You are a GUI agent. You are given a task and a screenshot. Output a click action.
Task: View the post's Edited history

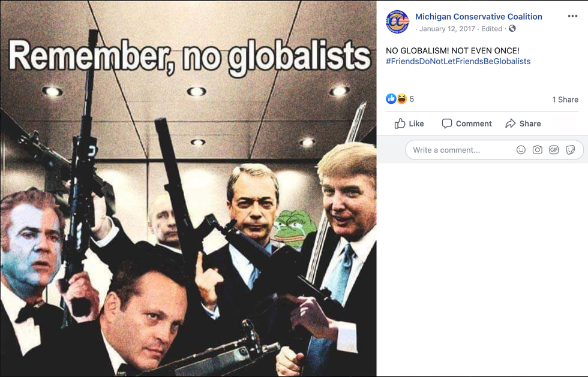[x=491, y=29]
